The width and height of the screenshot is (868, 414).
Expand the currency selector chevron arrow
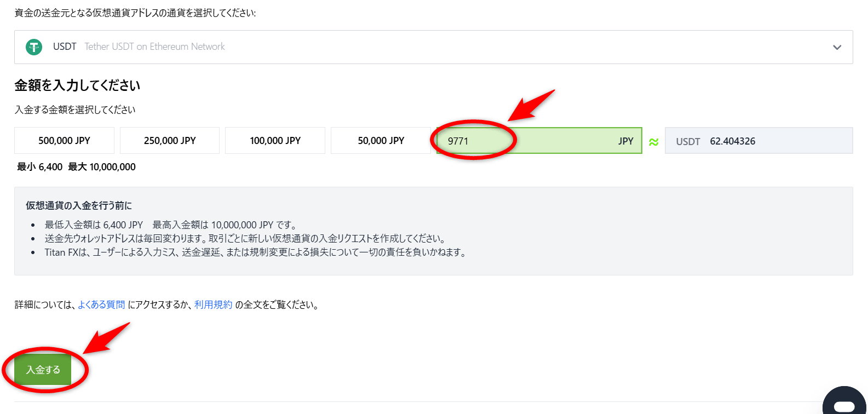coord(837,47)
